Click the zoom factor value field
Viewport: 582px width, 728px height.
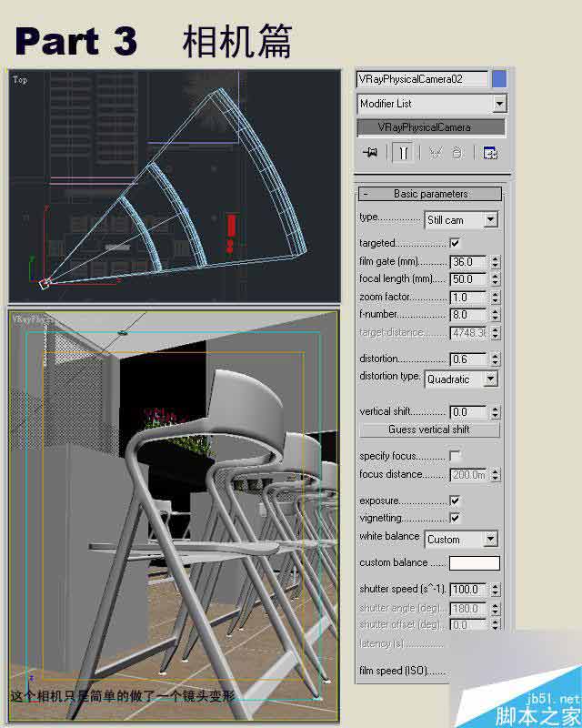(x=468, y=298)
